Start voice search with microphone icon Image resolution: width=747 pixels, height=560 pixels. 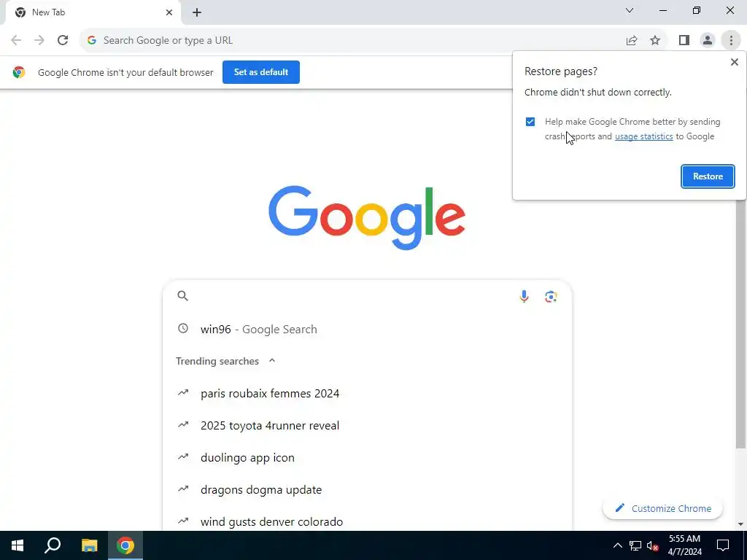click(524, 296)
